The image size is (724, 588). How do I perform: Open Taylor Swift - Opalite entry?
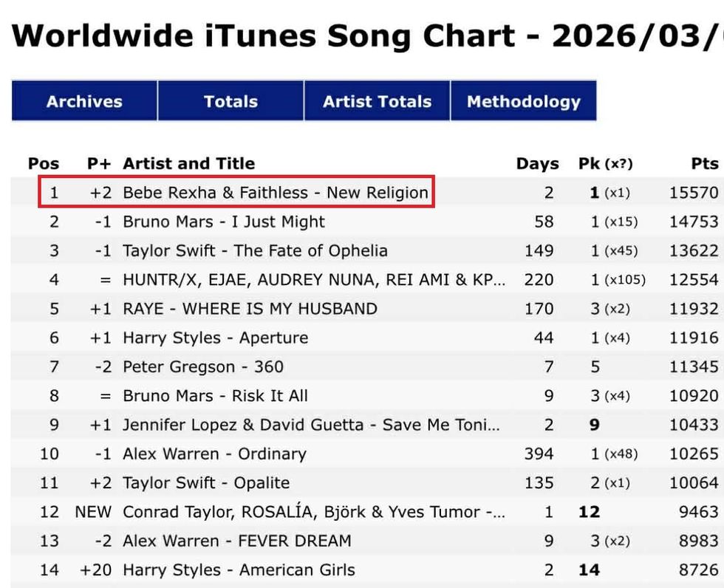coord(206,483)
